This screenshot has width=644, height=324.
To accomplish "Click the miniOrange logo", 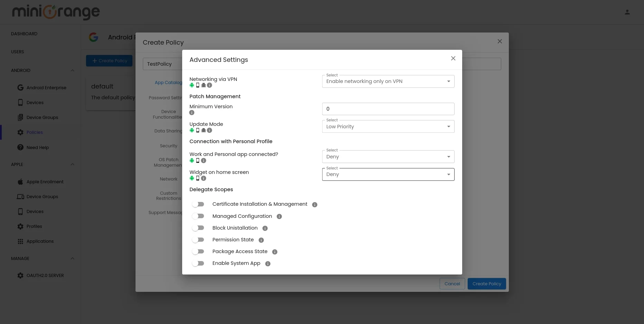I will tap(55, 12).
